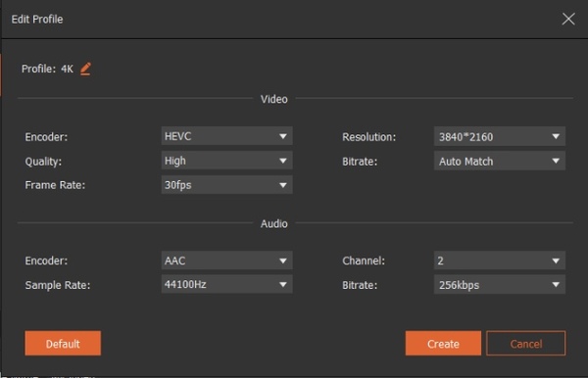Click the Audio section heading

(274, 223)
